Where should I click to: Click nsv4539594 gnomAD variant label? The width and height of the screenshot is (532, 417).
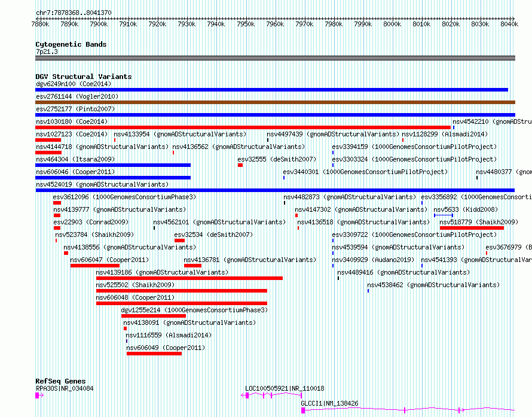pos(398,247)
